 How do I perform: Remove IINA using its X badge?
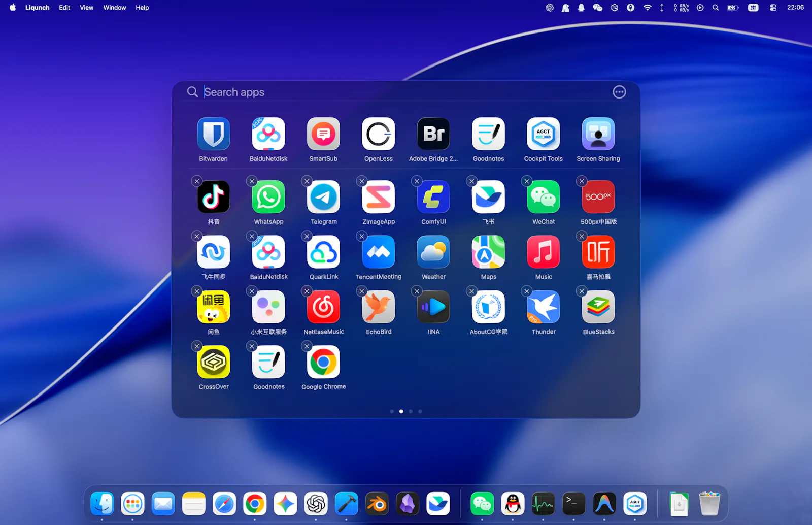417,291
